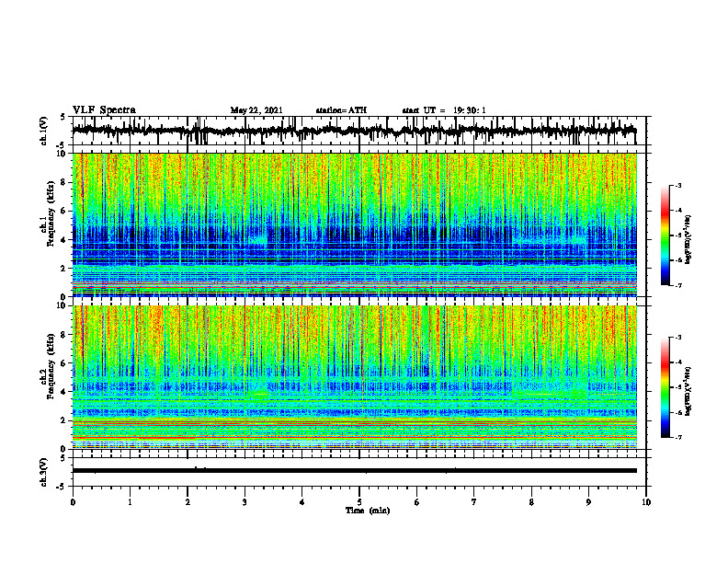Click the "10" kHz tick on ch.1 frequency axis

coord(63,154)
